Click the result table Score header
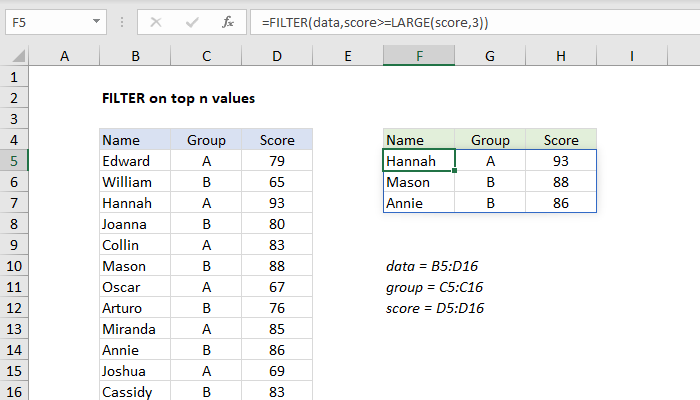The height and width of the screenshot is (400, 700). 561,140
